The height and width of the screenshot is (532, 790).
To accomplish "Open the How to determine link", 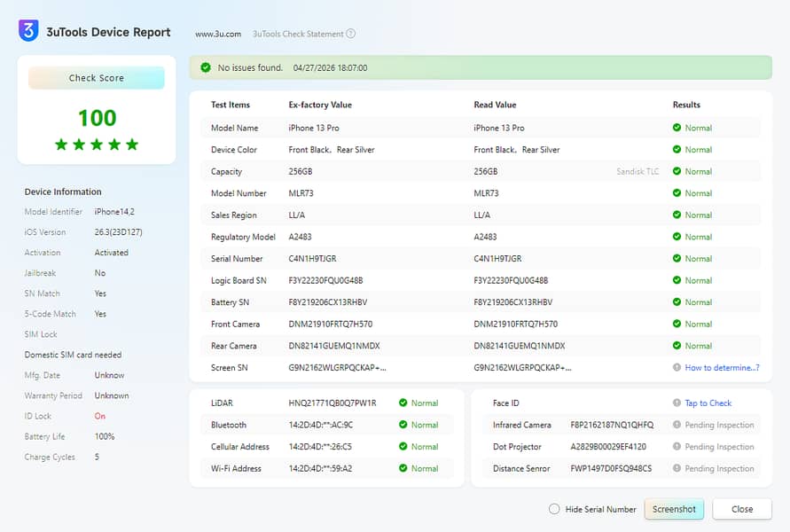I will [x=722, y=367].
